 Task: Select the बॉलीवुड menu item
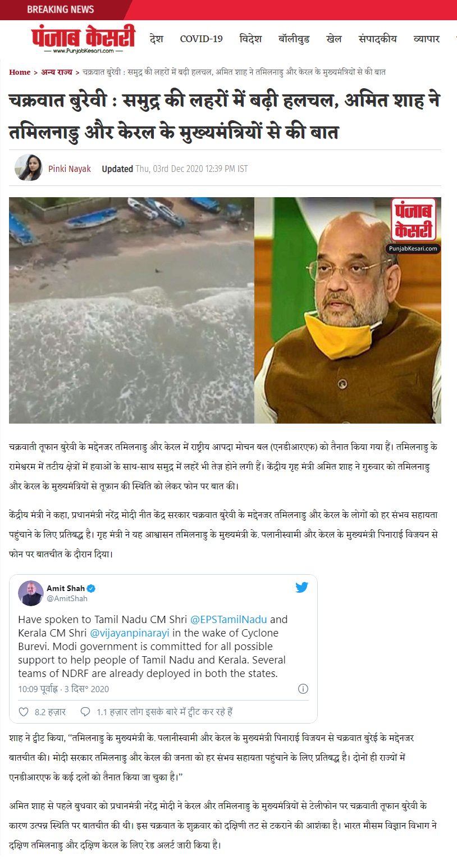[x=294, y=39]
